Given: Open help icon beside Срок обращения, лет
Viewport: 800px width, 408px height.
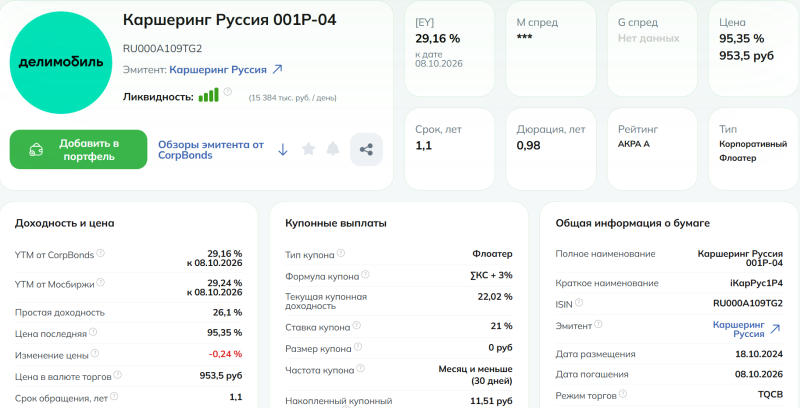Looking at the screenshot, I should coord(114,396).
